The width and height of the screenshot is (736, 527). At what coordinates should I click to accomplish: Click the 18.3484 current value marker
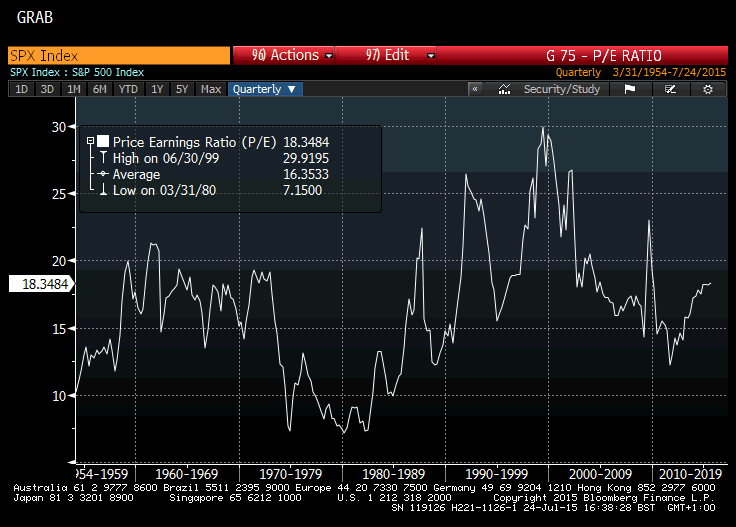click(x=41, y=284)
